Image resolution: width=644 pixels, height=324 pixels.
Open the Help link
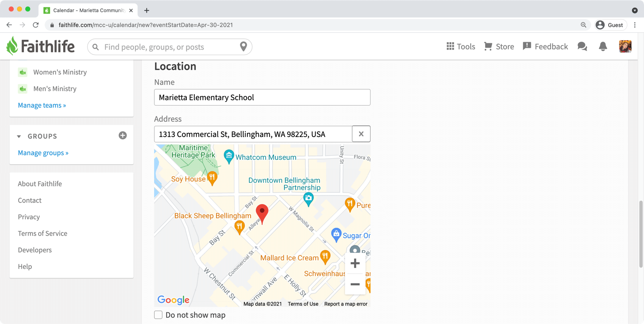pos(25,267)
